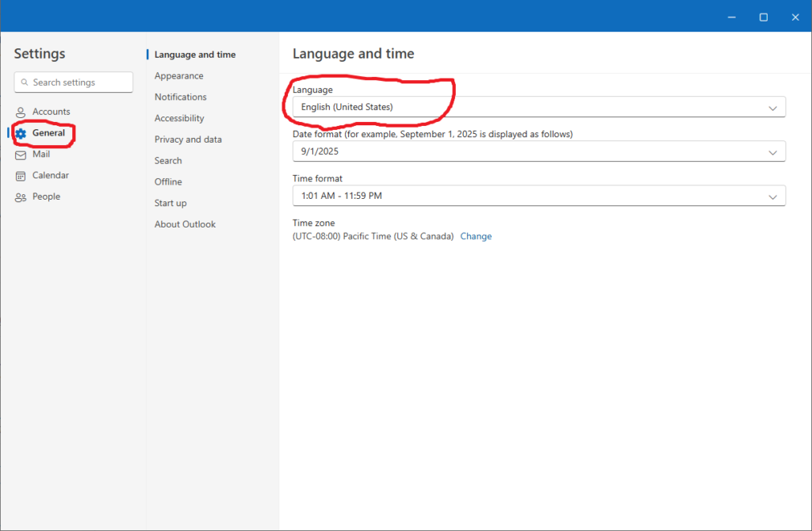812x531 pixels.
Task: Click the Mail envelope icon
Action: coord(21,155)
